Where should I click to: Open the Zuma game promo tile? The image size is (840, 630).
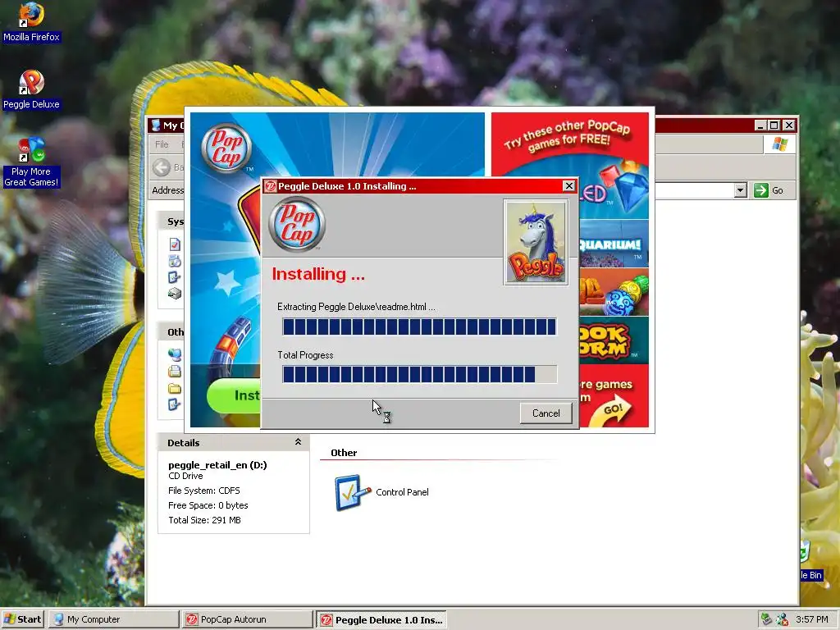click(x=614, y=292)
